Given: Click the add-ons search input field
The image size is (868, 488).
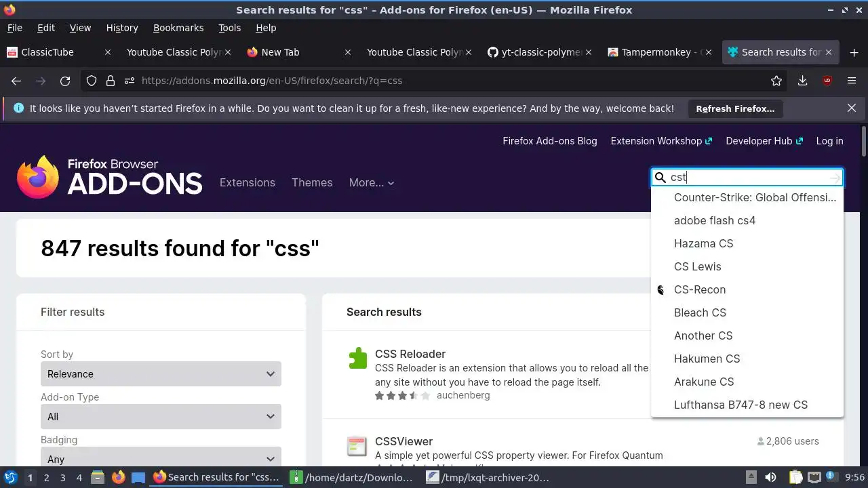Looking at the screenshot, I should (746, 177).
